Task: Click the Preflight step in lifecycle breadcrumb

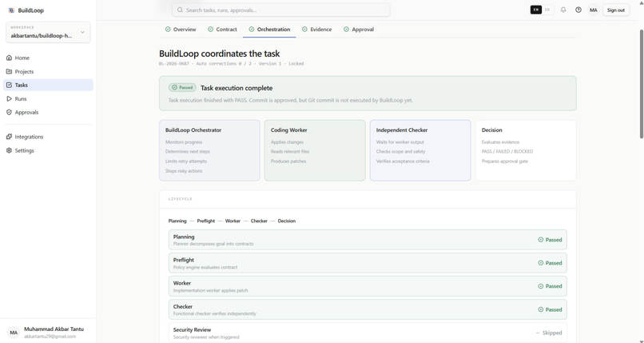Action: [206, 221]
